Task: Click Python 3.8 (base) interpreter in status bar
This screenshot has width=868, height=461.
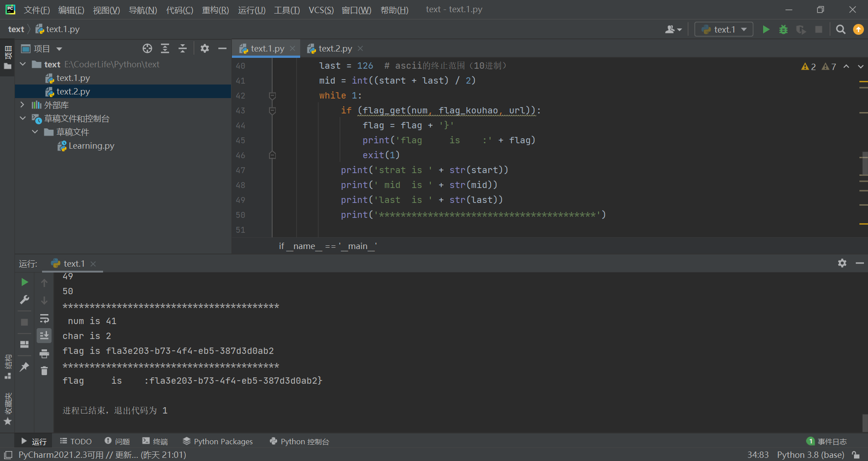Action: (810, 455)
